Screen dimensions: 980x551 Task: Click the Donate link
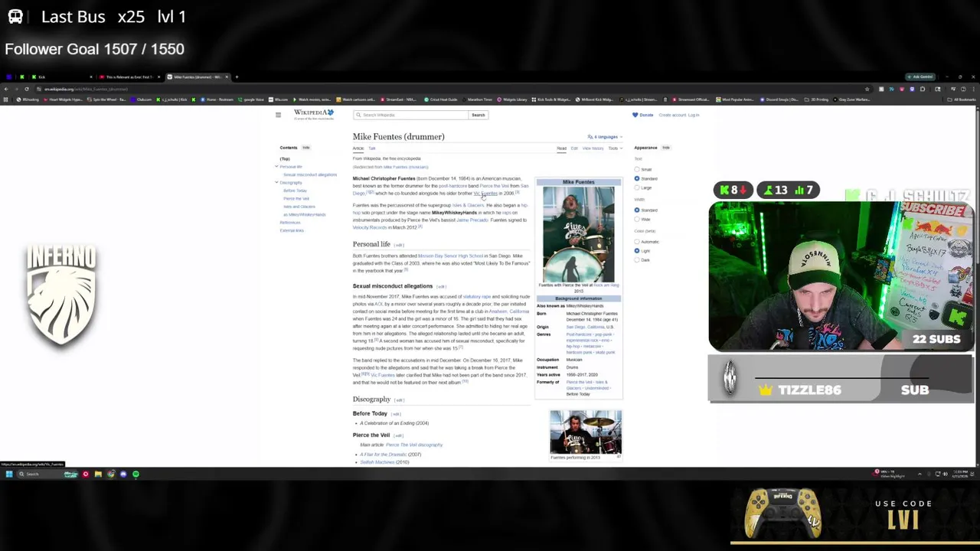646,115
